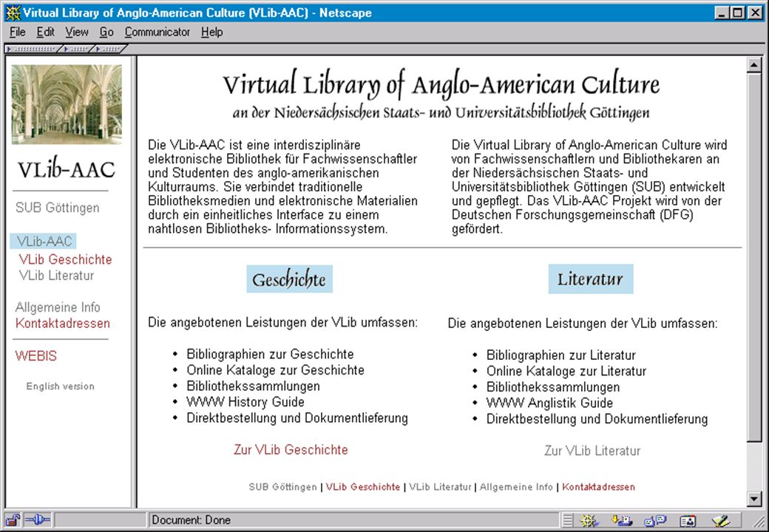769x532 pixels.
Task: Click 'Online Kataloge zur Geschichte' list item
Action: 275,370
